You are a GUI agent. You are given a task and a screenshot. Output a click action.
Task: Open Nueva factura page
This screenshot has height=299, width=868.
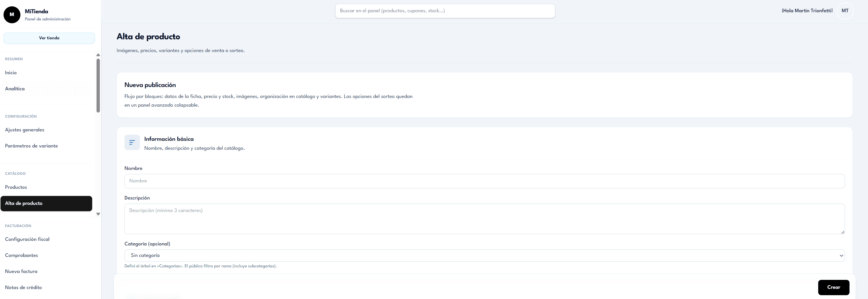21,271
